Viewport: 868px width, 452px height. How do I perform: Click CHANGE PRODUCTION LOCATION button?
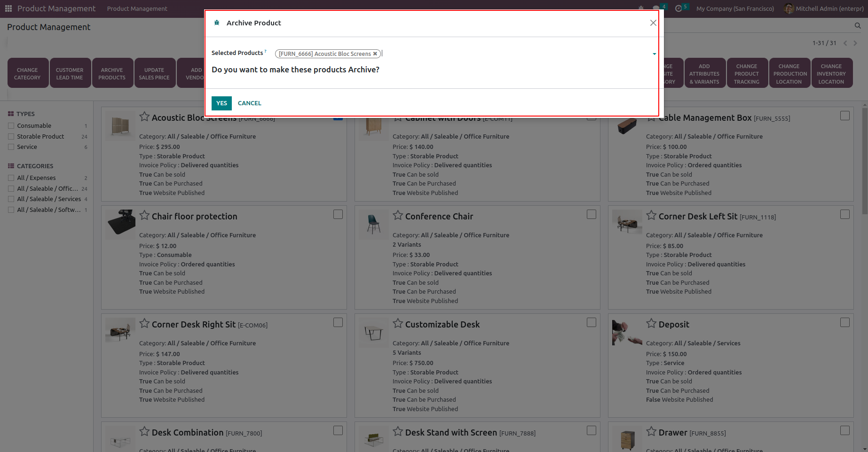(789, 73)
